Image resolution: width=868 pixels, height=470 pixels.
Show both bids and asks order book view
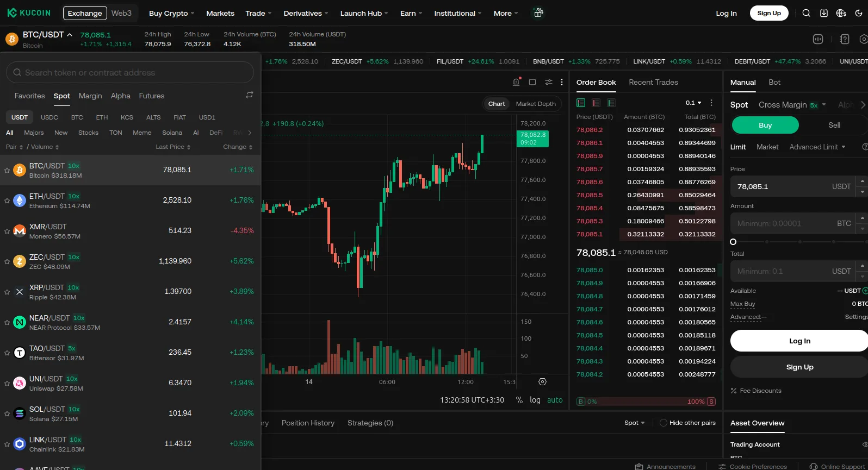click(581, 103)
